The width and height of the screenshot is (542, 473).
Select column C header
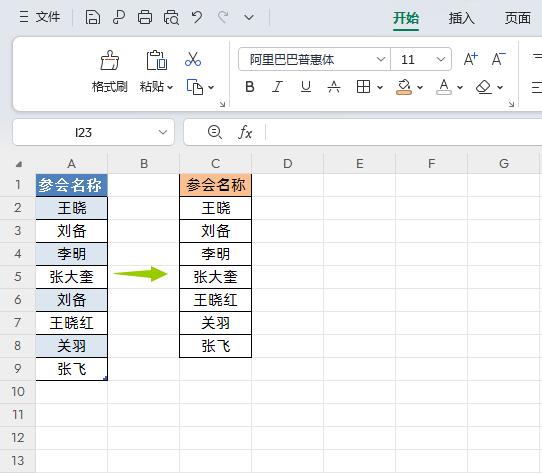[x=216, y=163]
